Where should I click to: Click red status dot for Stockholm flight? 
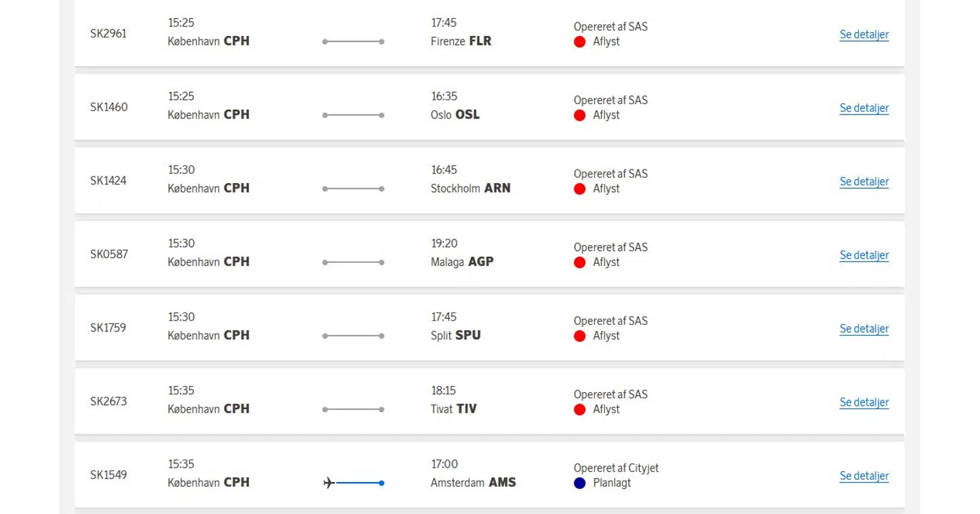tap(580, 189)
